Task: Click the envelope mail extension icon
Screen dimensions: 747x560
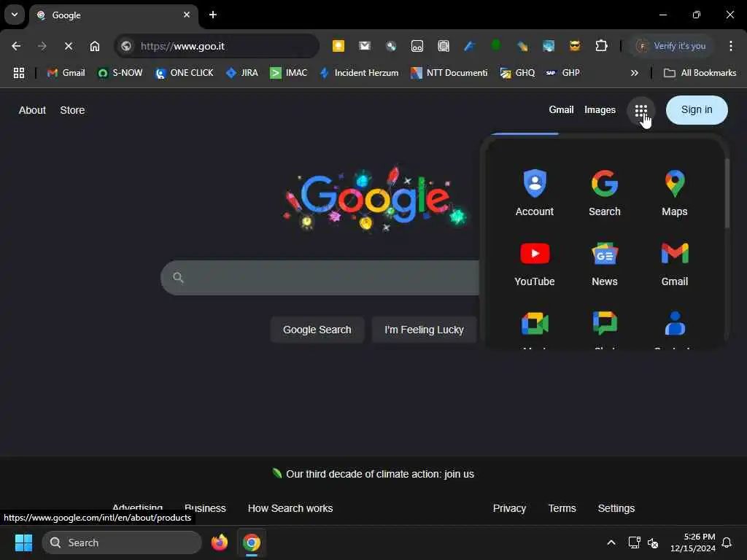Action: 365,46
